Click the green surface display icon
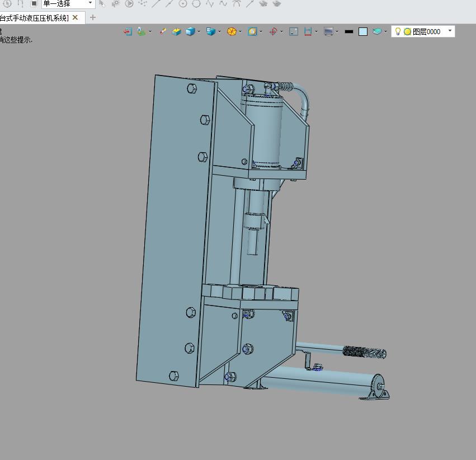Screen dimensions: 476x460 click(141, 31)
